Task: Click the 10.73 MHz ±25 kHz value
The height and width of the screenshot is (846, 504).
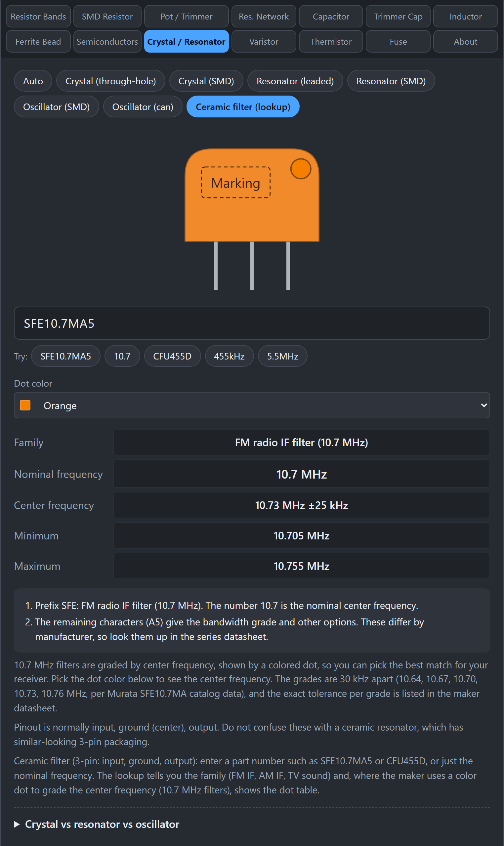Action: coord(301,505)
